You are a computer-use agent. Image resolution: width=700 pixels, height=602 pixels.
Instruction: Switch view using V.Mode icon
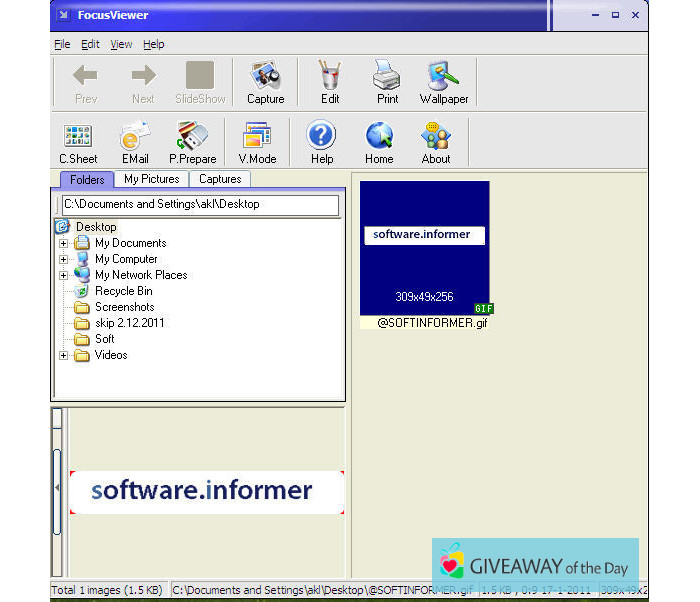pos(257,141)
